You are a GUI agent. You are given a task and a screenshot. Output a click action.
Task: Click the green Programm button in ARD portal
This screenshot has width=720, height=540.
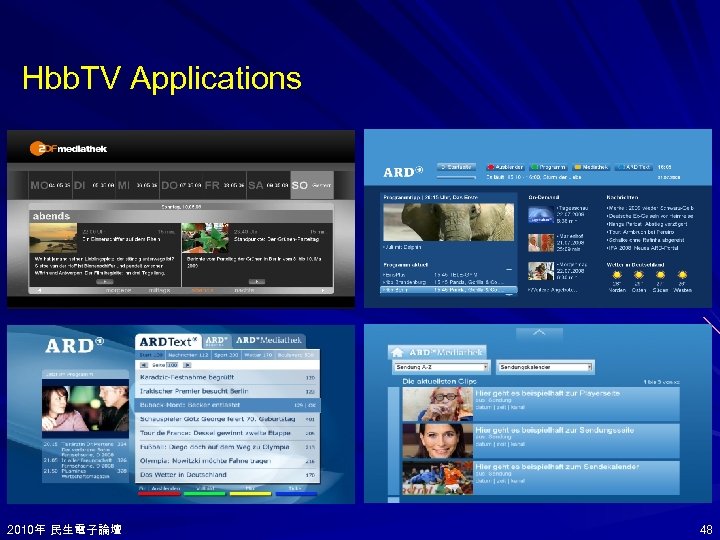[x=549, y=167]
